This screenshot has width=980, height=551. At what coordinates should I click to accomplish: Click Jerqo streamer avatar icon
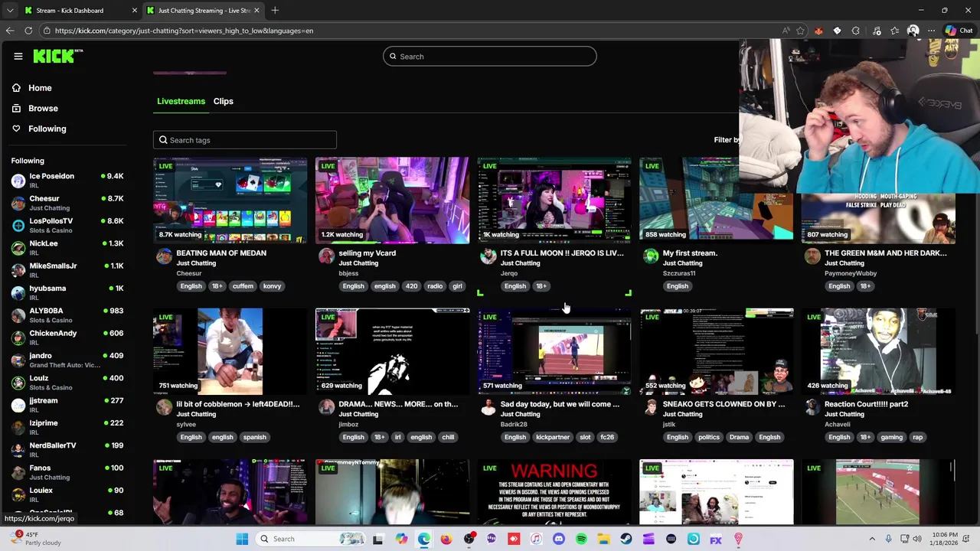(x=488, y=256)
